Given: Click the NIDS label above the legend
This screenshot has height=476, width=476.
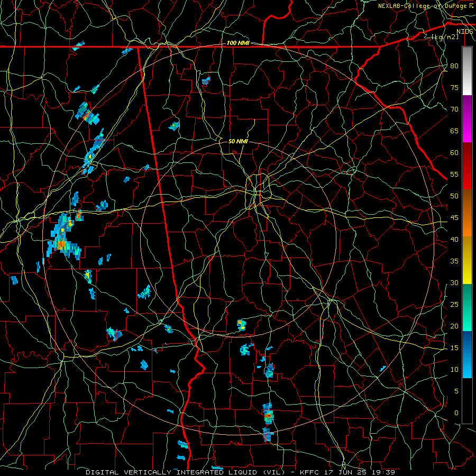Looking at the screenshot, I should (x=464, y=32).
